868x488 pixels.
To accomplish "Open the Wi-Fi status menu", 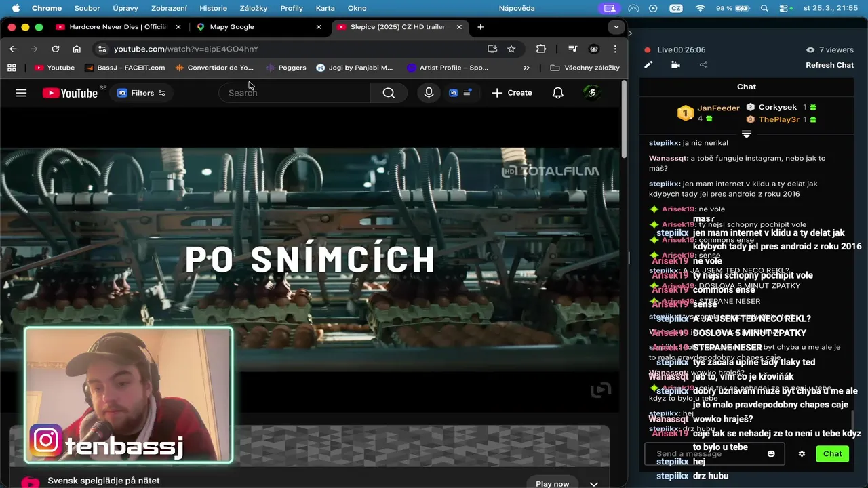I will coord(700,8).
